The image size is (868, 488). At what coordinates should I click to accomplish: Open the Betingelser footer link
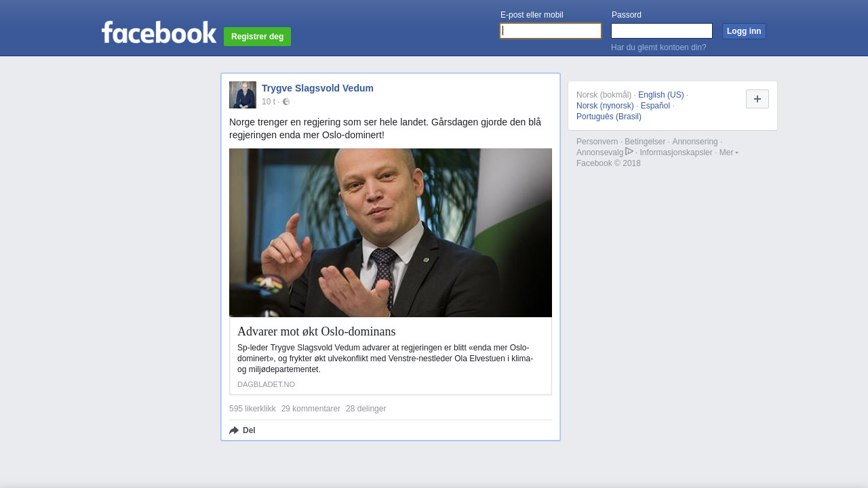[645, 142]
